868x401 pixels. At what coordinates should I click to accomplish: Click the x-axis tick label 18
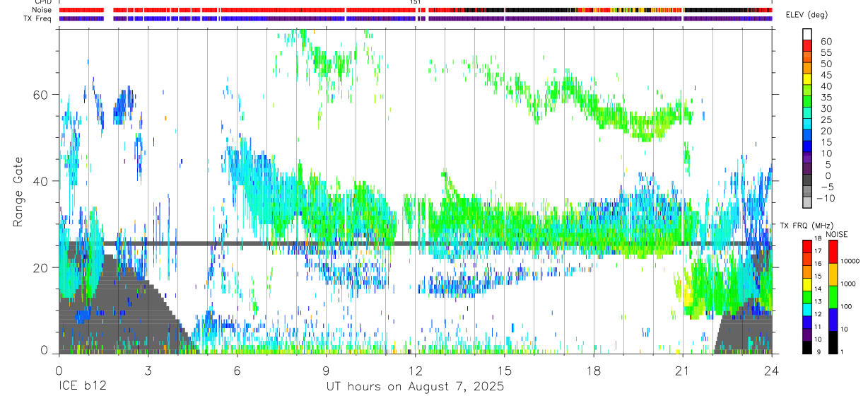pos(594,370)
